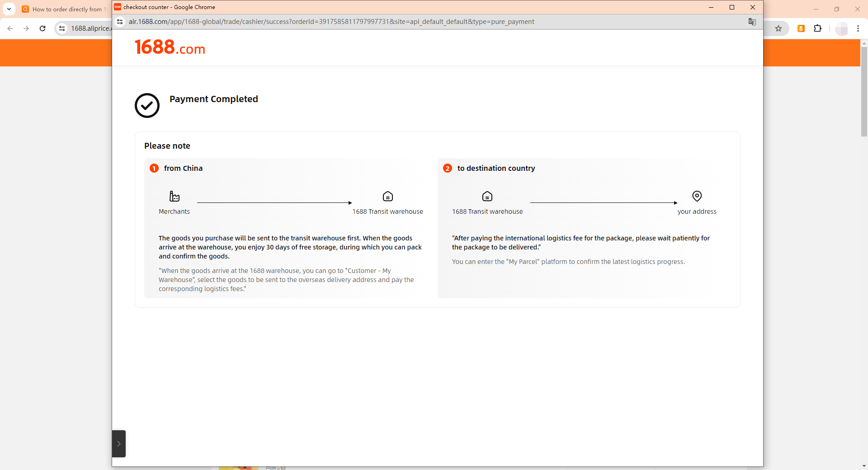Close the background Chrome window

pyautogui.click(x=858, y=9)
